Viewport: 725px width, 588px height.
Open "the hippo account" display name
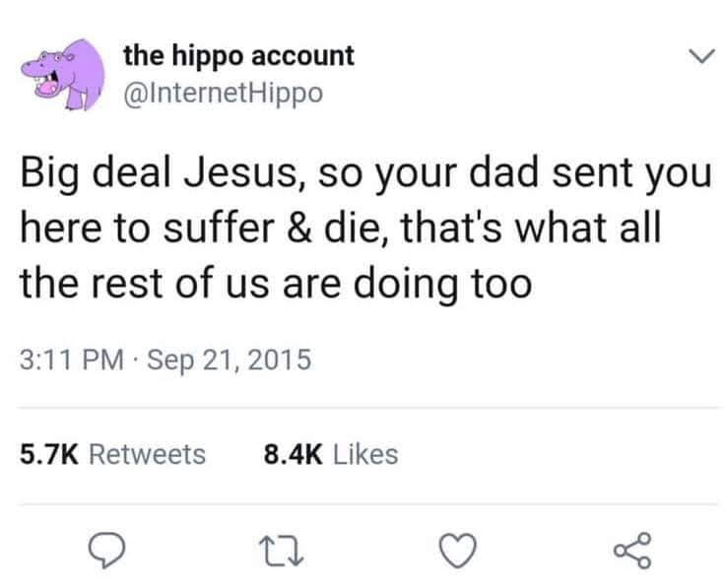point(237,55)
